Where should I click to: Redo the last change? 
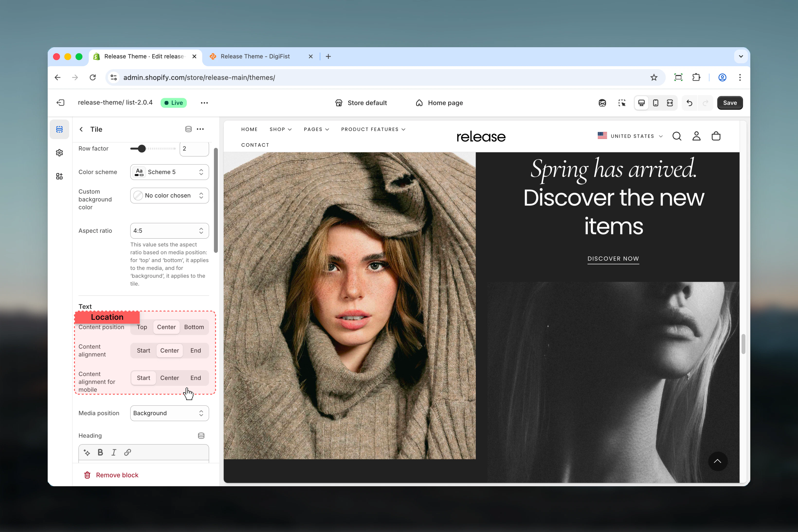pyautogui.click(x=705, y=103)
